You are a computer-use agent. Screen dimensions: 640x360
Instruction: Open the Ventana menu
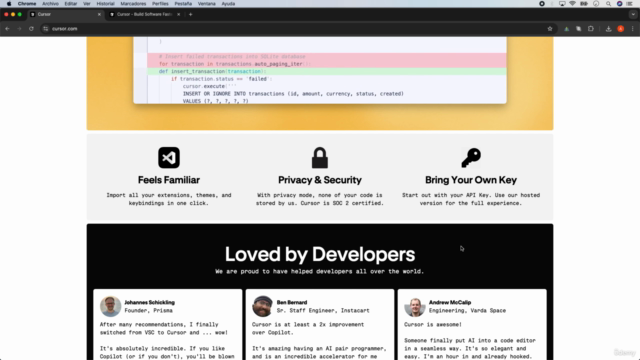(207, 4)
